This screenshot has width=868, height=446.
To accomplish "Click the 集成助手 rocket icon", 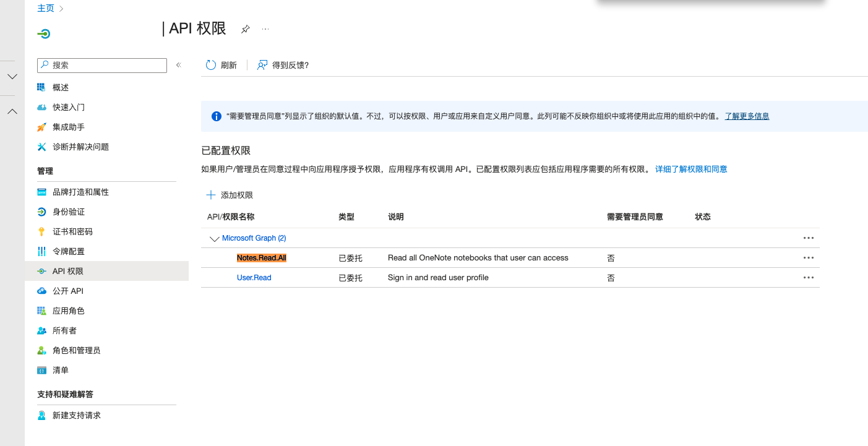I will click(x=41, y=127).
